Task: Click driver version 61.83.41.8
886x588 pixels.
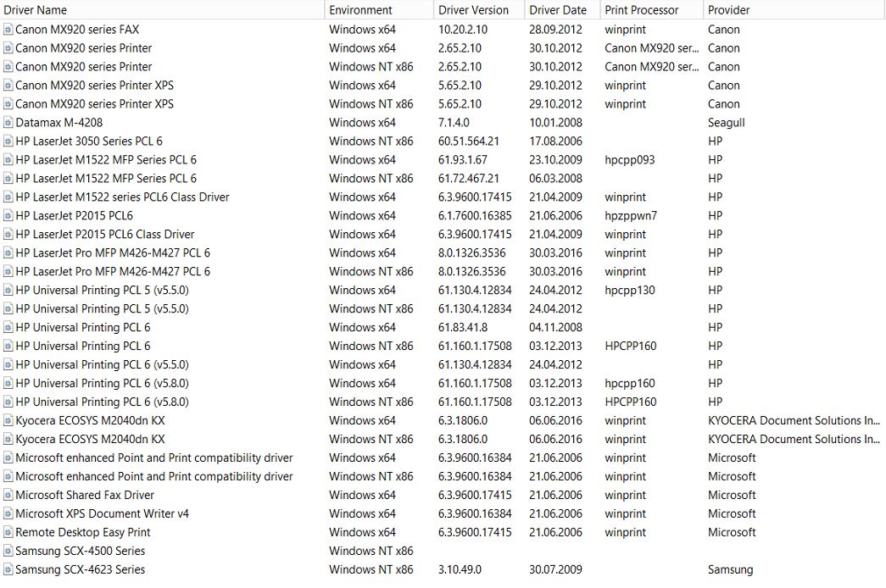Action: [x=463, y=328]
